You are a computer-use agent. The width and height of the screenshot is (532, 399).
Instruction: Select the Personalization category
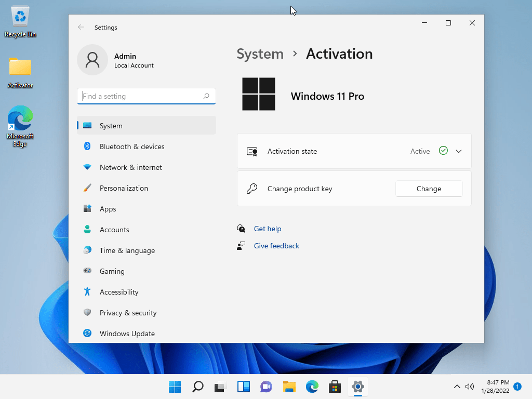pos(146,188)
